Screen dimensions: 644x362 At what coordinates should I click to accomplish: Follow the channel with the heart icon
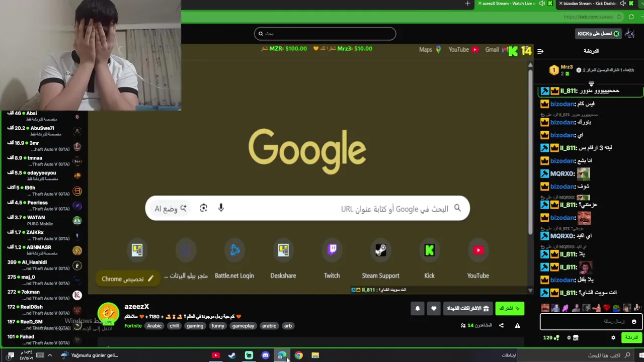[434, 309]
